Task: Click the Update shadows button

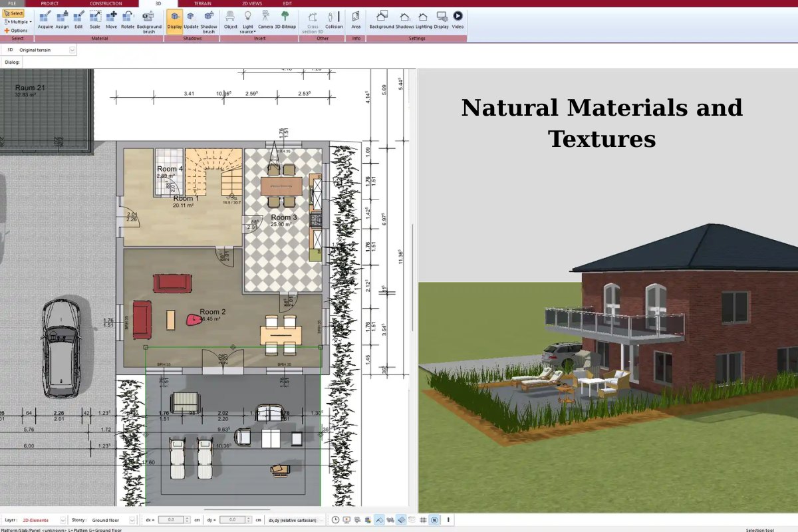Action: [x=190, y=21]
